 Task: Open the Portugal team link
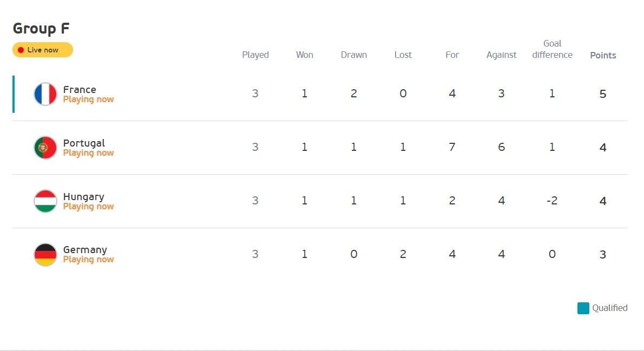84,143
